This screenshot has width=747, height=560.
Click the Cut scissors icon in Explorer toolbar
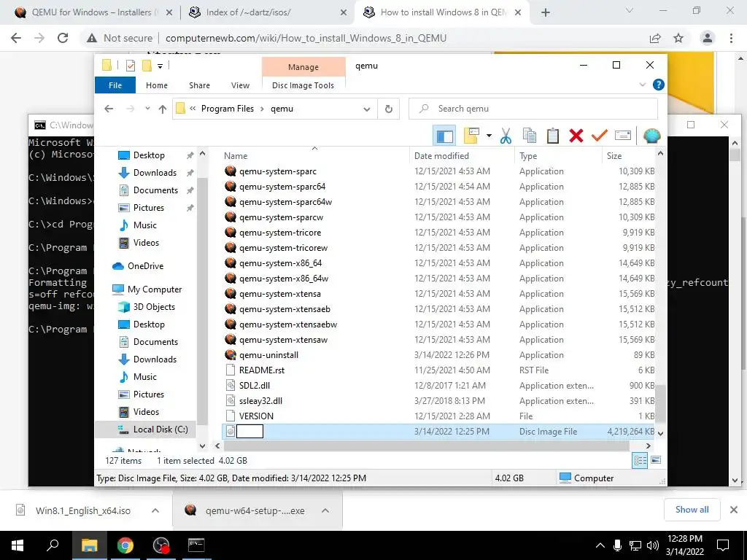pyautogui.click(x=506, y=136)
